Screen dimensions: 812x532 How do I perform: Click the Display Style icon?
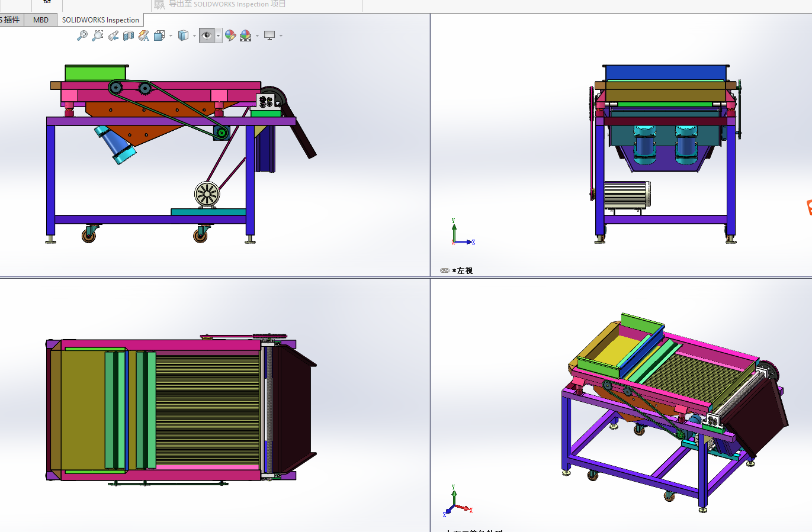pyautogui.click(x=184, y=36)
